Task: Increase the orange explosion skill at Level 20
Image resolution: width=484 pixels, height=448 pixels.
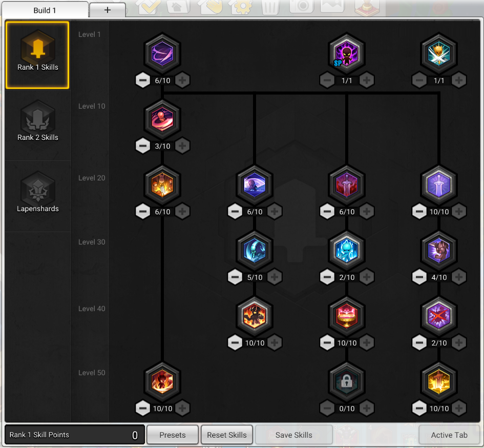Action: tap(182, 212)
